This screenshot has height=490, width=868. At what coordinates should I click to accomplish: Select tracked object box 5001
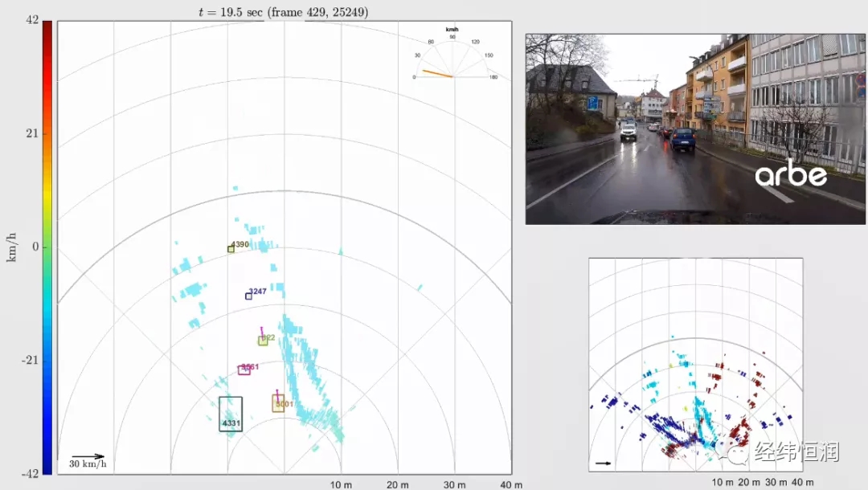[278, 402]
